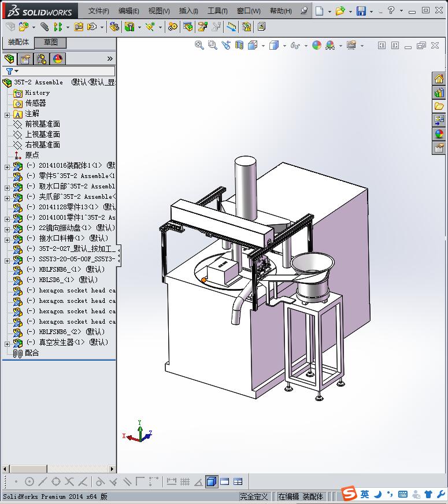The height and width of the screenshot is (504, 448).
Task: Select the 配合 mates folder
Action: (x=32, y=353)
